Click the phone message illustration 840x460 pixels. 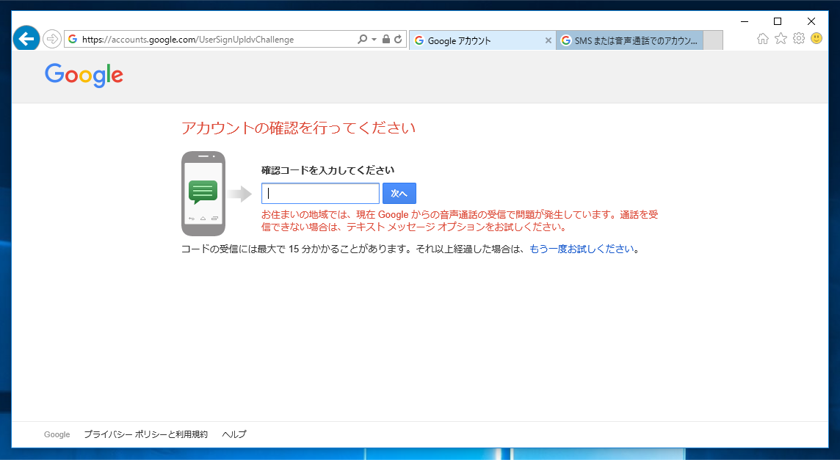203,193
